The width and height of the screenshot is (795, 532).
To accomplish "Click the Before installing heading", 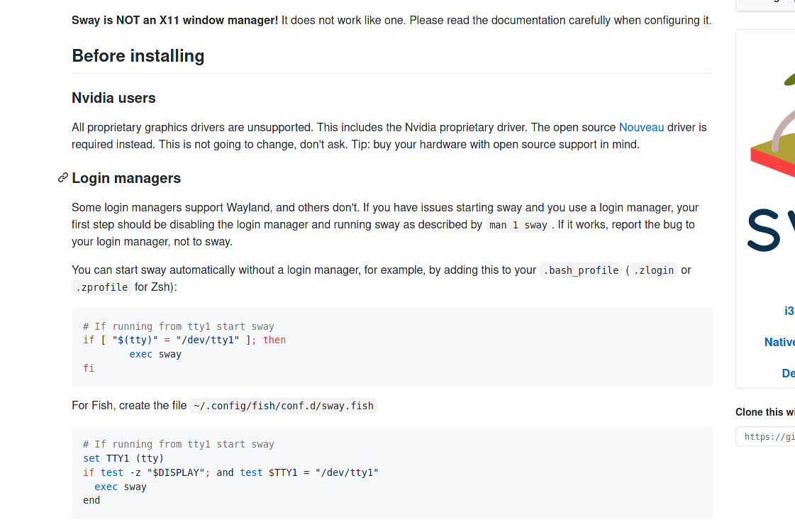I will point(138,56).
